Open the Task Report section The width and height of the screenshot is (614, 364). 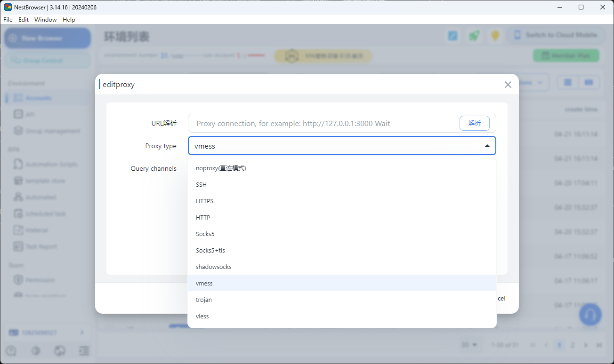point(40,246)
